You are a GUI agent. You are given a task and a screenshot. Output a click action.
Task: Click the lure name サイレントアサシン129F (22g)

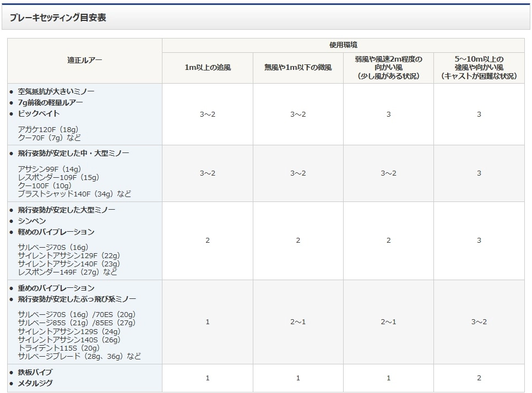[x=69, y=256]
